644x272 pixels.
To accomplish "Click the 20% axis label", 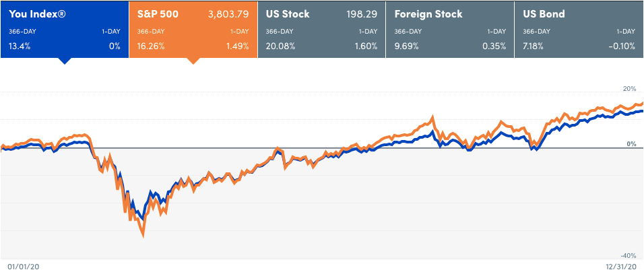I will 629,89.
